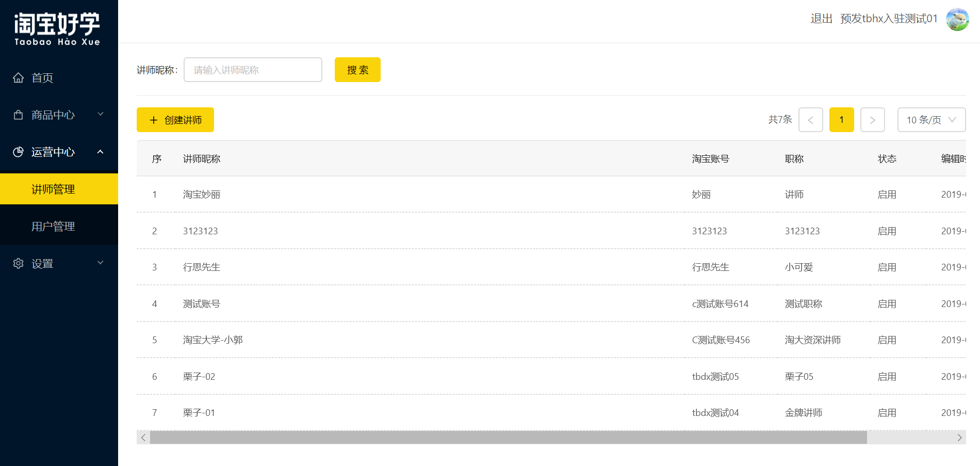Click lecturer name 淘宝妙丽
This screenshot has width=980, height=466.
(202, 195)
